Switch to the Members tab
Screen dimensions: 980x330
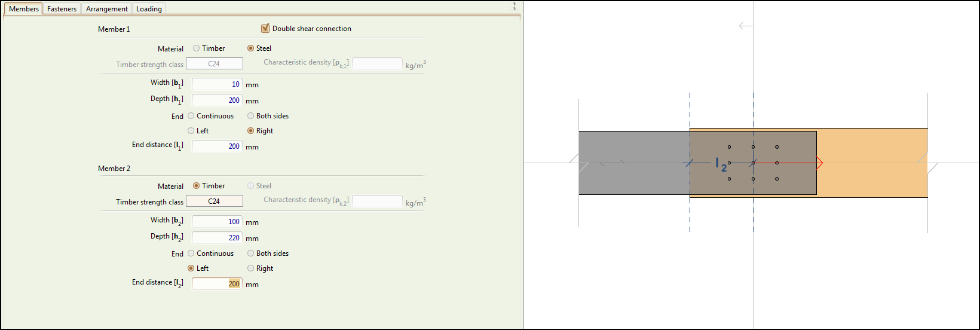tap(23, 9)
